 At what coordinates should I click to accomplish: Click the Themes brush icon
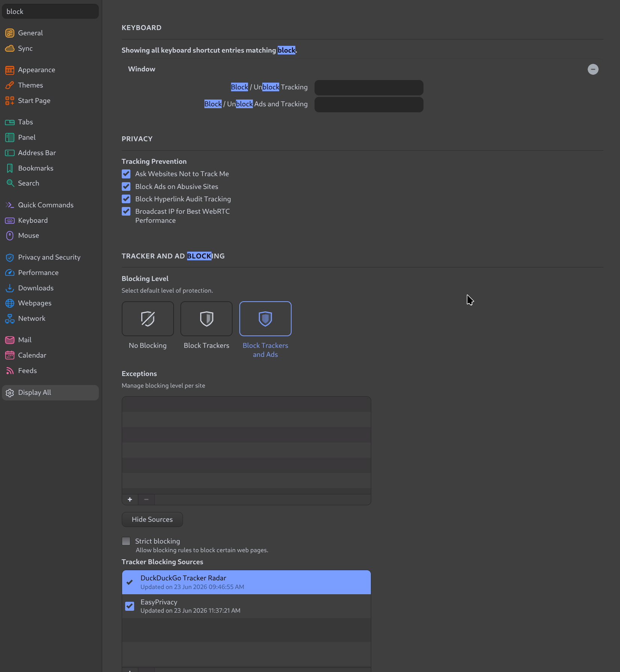[x=10, y=85]
